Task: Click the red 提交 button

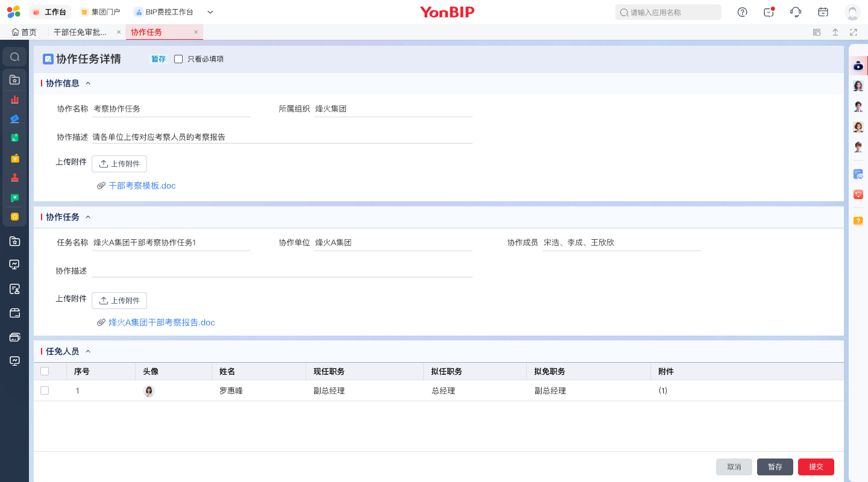Action: coord(816,467)
